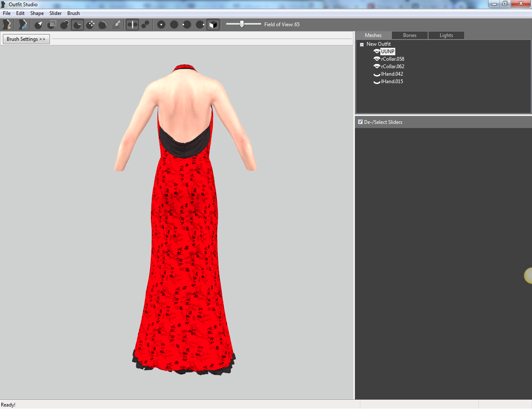
Task: Select the Move brush with four arrows
Action: pos(90,25)
